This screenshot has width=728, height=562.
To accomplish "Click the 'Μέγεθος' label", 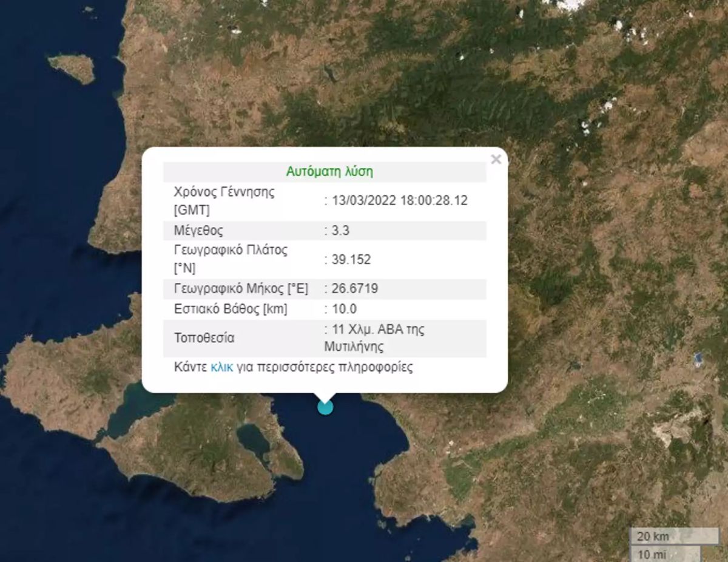I will [x=198, y=231].
